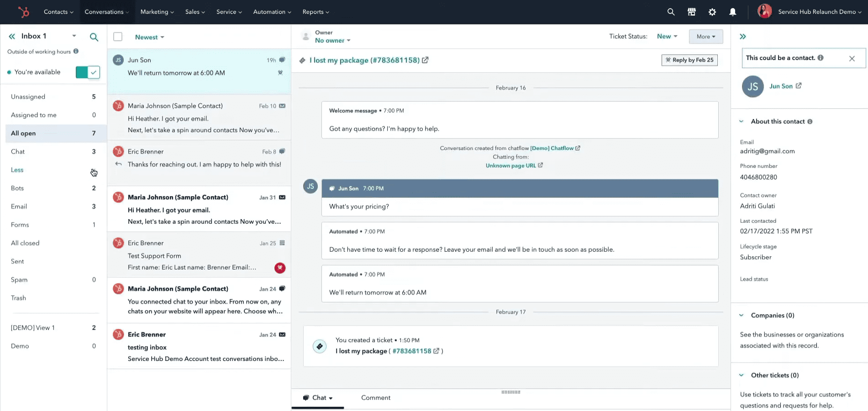Click the Reply by Feb 25 button

point(689,60)
